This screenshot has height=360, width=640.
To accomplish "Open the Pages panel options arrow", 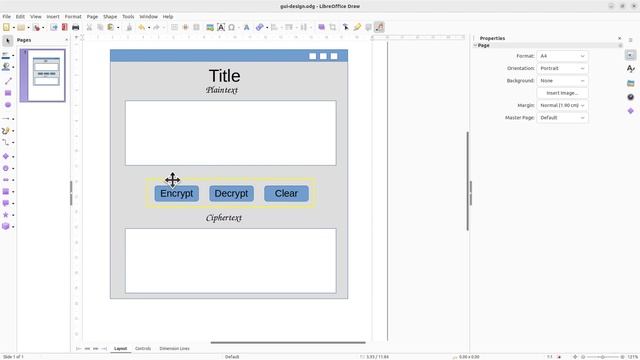I will pyautogui.click(x=67, y=40).
